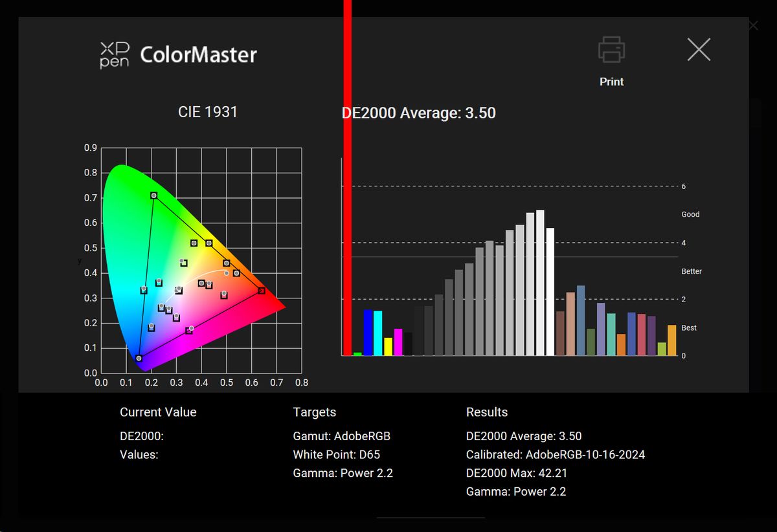
Task: Click the green primary point on CIE gamut
Action: pos(153,195)
